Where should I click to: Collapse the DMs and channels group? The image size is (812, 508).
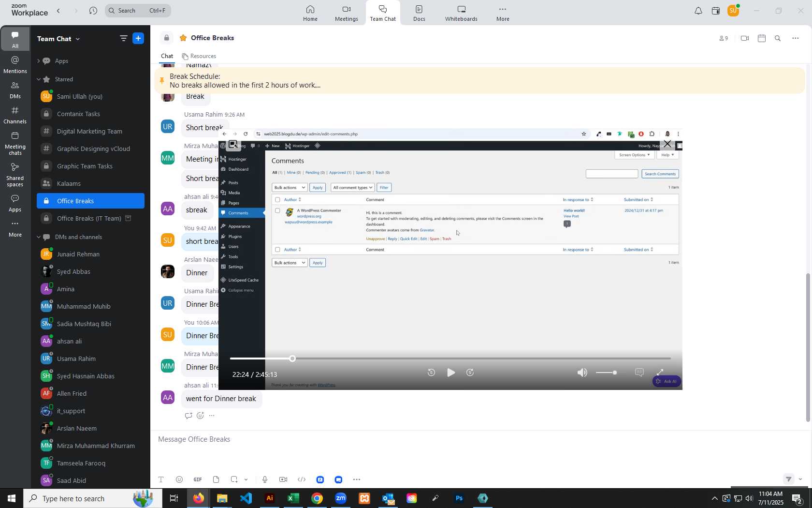click(38, 237)
